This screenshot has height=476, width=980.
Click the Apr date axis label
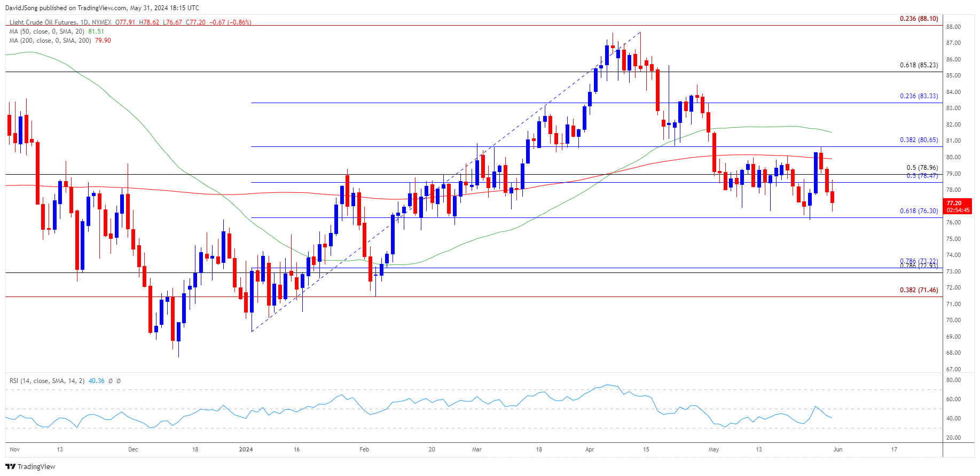[x=590, y=449]
